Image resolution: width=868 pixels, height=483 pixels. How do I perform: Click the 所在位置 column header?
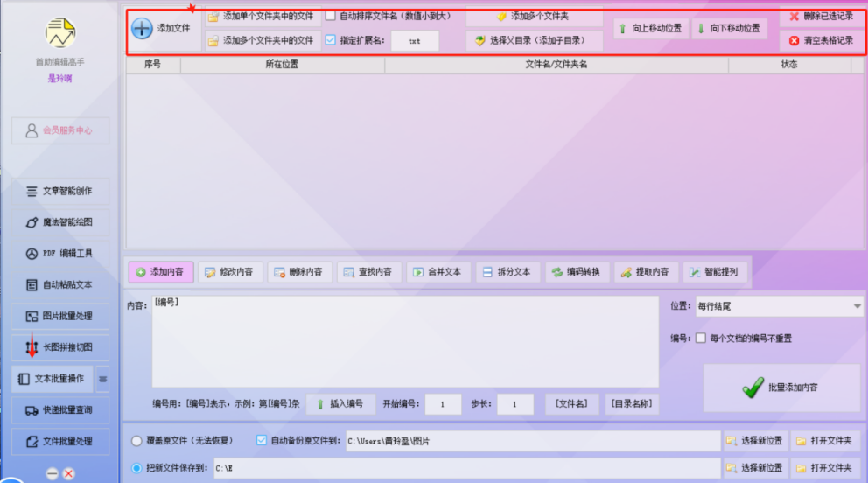[283, 65]
